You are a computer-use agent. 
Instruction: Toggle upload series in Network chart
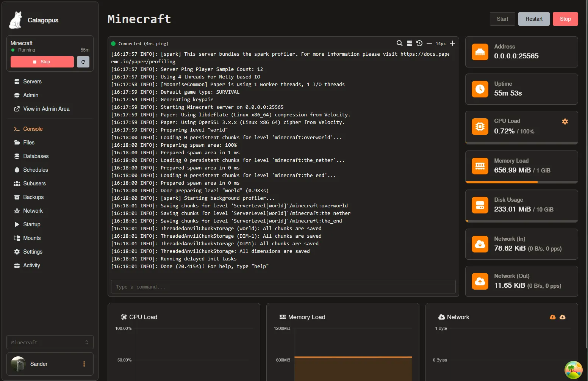click(552, 317)
